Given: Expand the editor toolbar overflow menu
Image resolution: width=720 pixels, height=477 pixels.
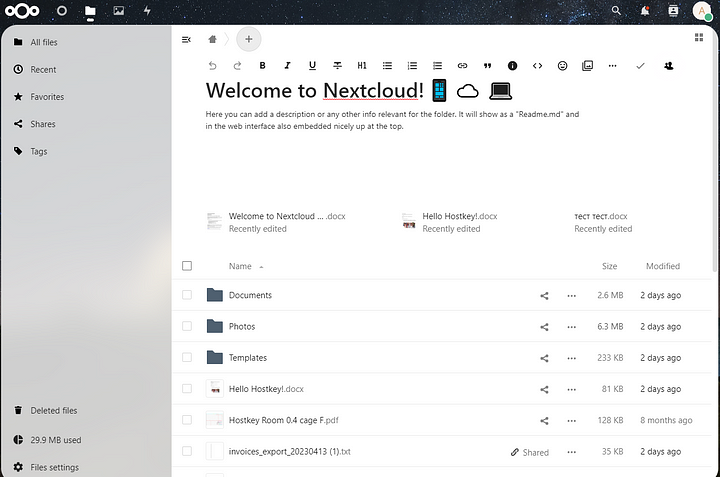Looking at the screenshot, I should tap(612, 66).
